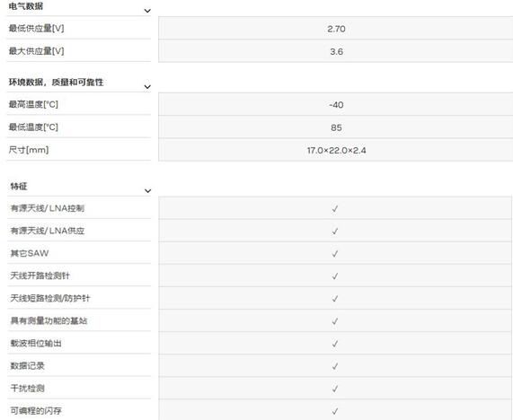Click checkmark for 天线开路检测针
The width and height of the screenshot is (513, 420).
coord(335,276)
